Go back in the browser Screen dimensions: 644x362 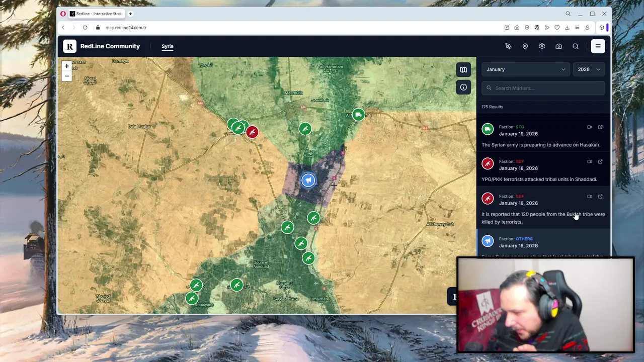click(63, 28)
